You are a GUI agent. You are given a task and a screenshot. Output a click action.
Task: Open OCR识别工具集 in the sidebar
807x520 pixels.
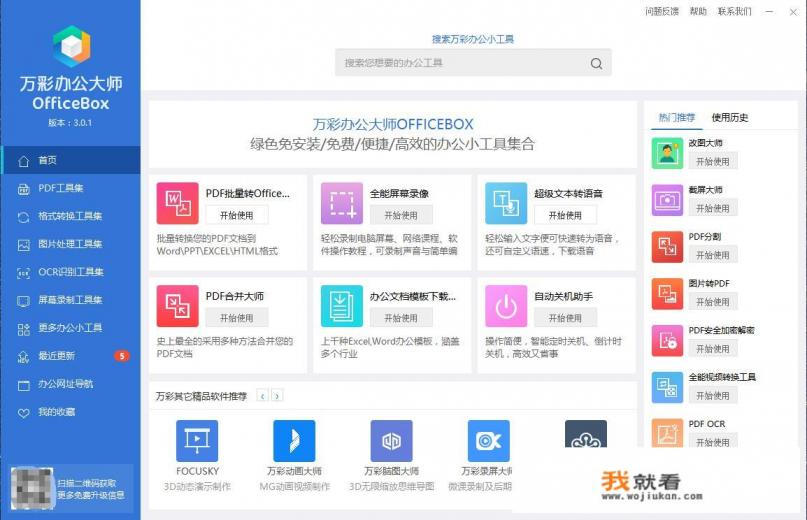[71, 272]
